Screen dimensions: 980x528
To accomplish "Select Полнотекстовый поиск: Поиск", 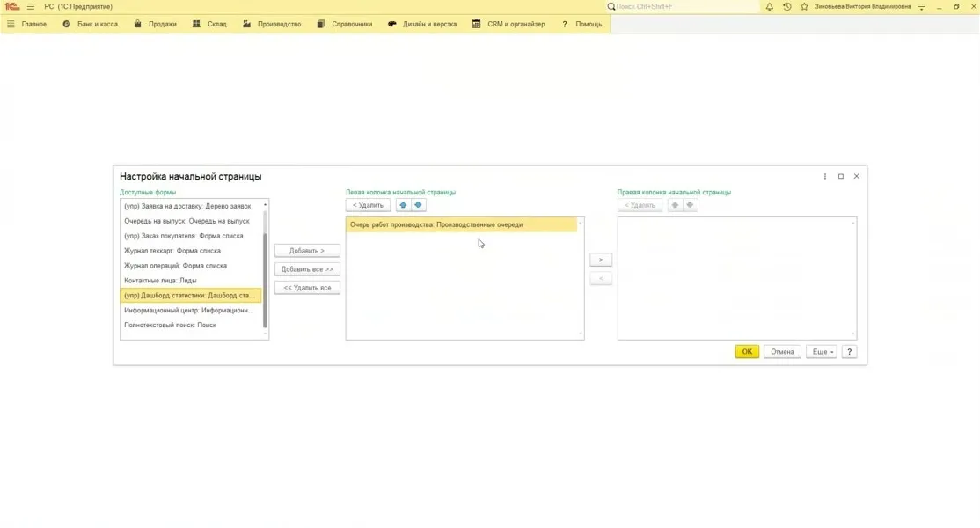I will click(191, 326).
